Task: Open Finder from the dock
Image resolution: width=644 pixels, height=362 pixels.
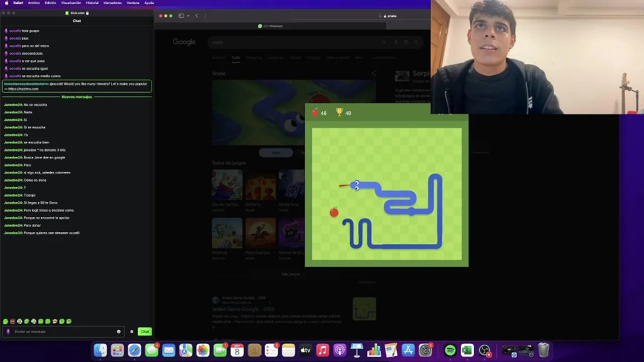Action: (101, 350)
